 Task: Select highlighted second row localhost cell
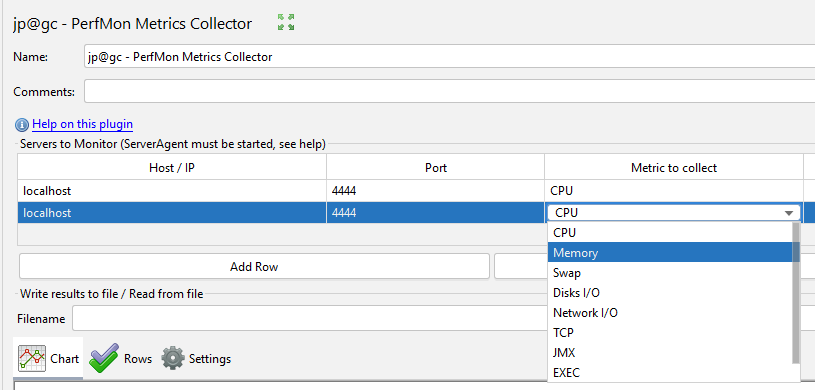pos(172,213)
